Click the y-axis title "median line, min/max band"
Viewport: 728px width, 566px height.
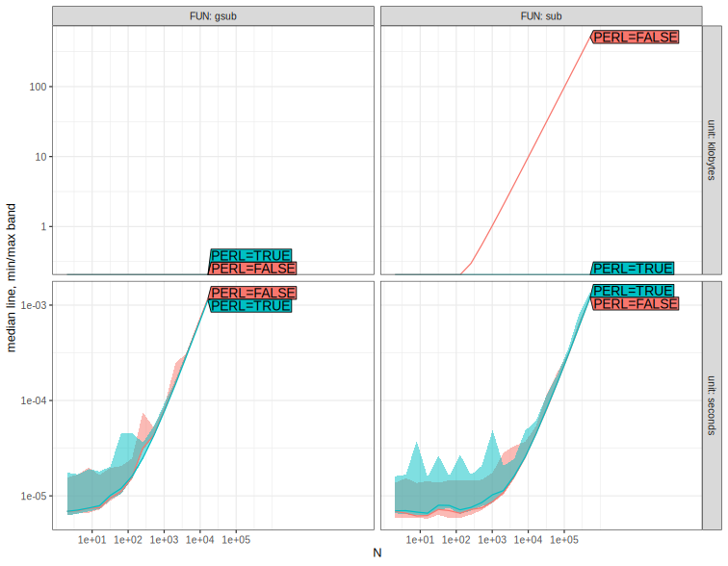(12, 277)
